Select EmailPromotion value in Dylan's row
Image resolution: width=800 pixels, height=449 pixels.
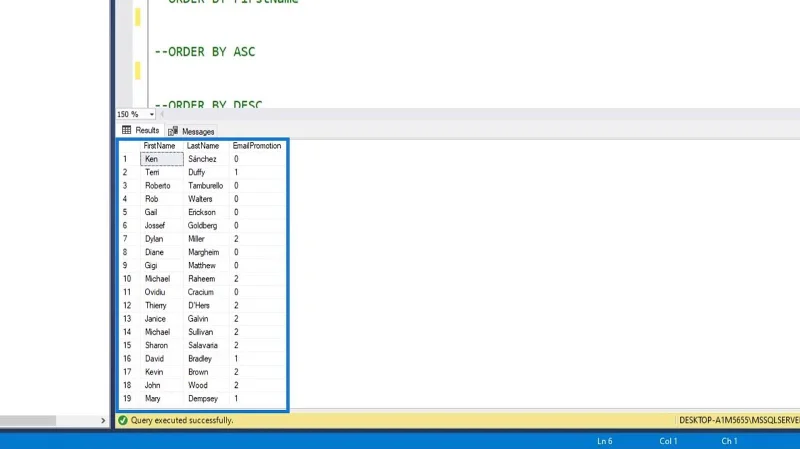257,238
